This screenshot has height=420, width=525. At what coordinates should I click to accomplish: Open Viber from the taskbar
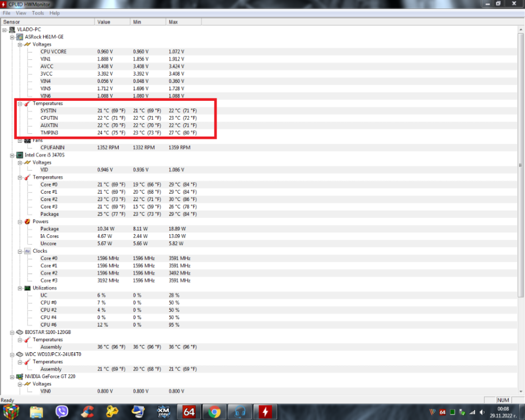pos(62,412)
